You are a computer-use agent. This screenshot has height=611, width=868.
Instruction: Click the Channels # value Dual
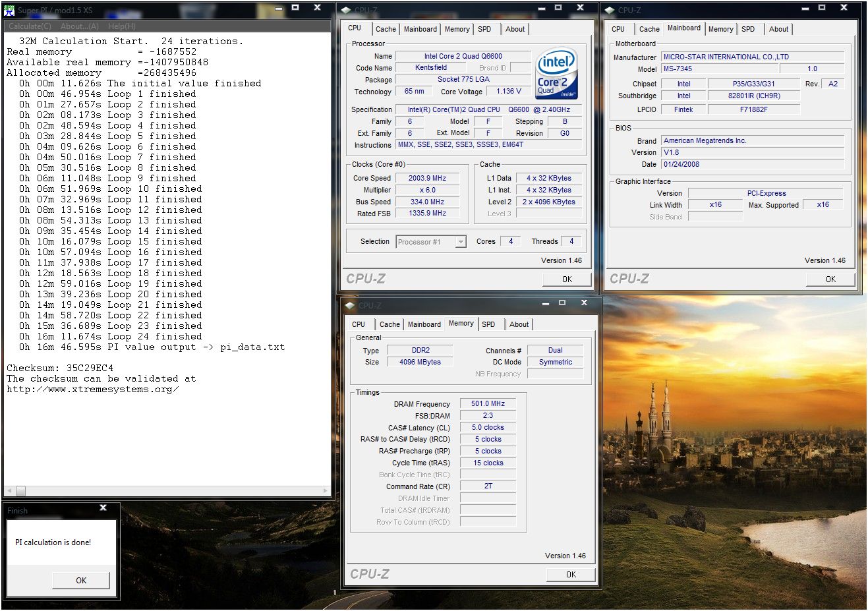556,350
